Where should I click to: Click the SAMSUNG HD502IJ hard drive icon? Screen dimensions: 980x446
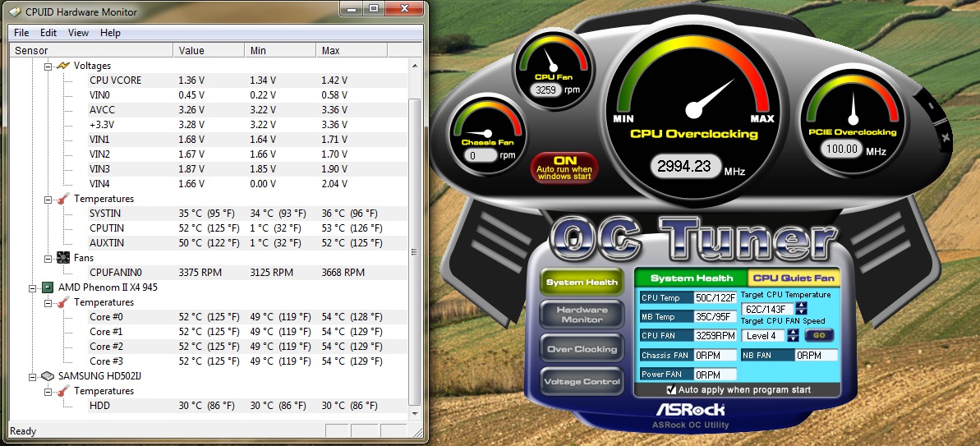[48, 376]
